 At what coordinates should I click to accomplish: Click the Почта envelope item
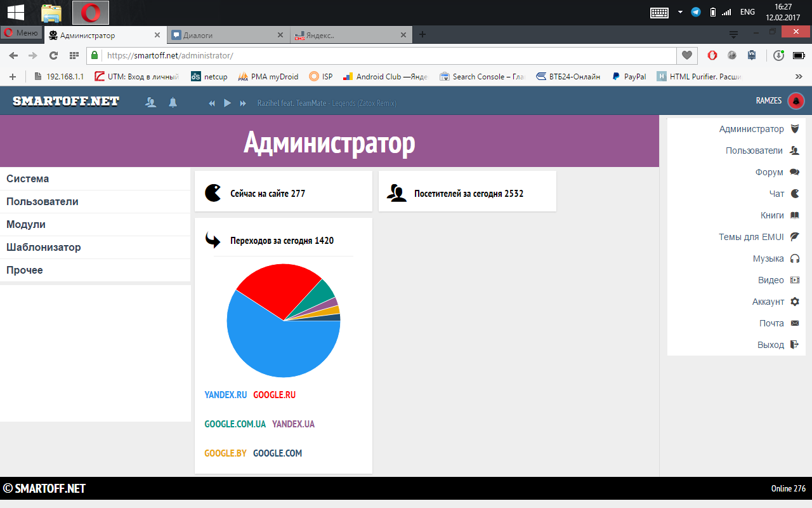[x=778, y=323]
